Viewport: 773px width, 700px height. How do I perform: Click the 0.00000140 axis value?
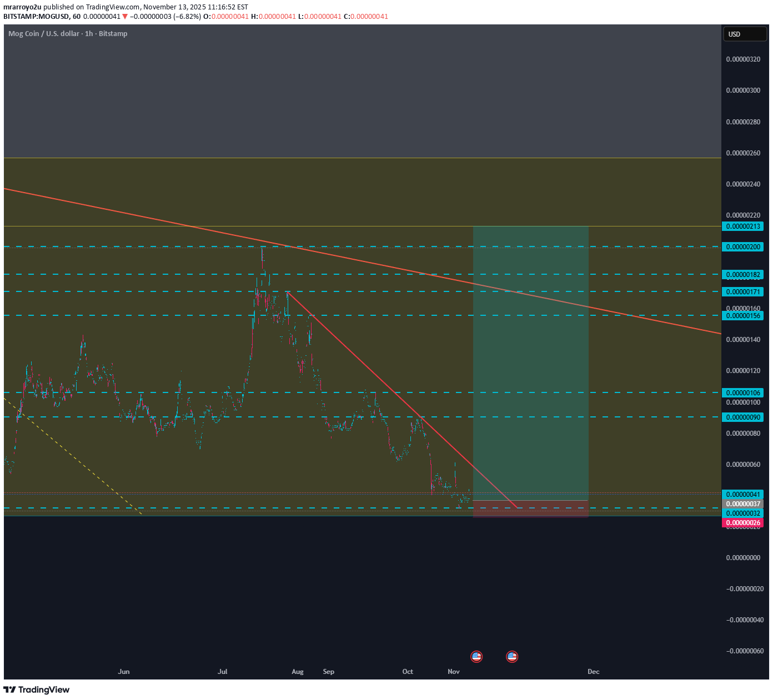coord(743,340)
